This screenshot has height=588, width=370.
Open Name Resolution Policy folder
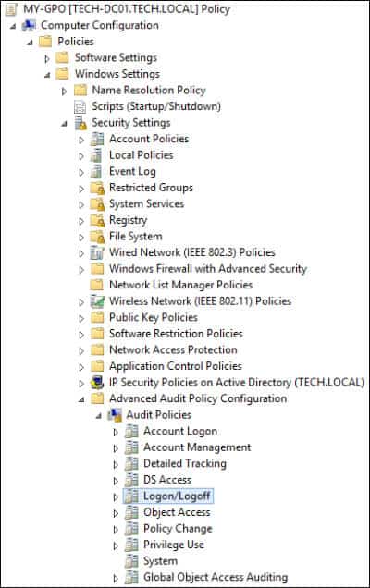149,91
